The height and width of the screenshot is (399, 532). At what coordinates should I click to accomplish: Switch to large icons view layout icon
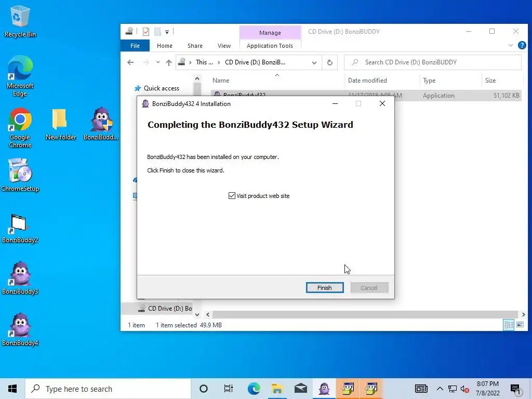pyautogui.click(x=520, y=325)
